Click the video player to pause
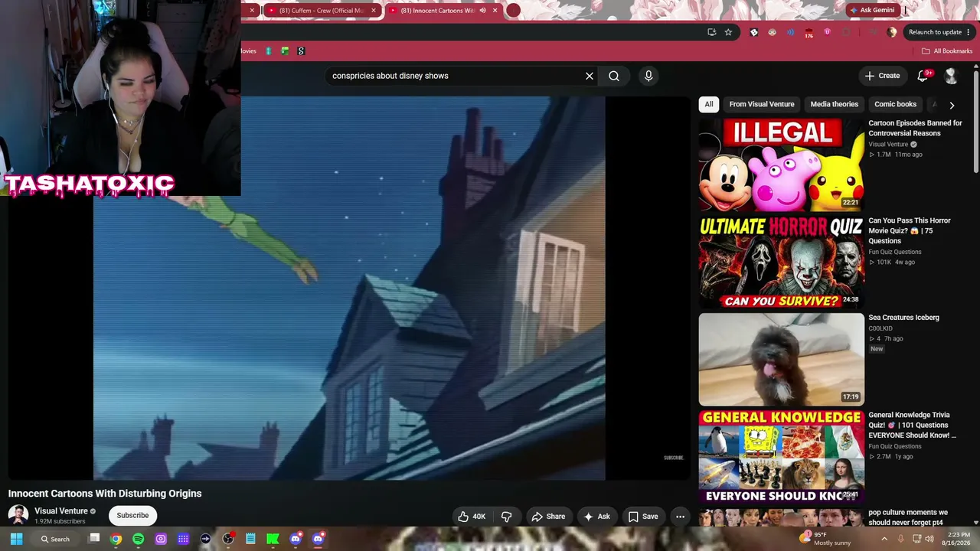 (349, 289)
